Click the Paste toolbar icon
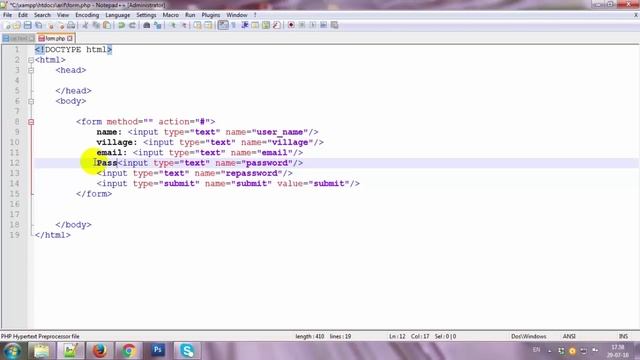Viewport: 640px width, 360px height. (x=107, y=25)
